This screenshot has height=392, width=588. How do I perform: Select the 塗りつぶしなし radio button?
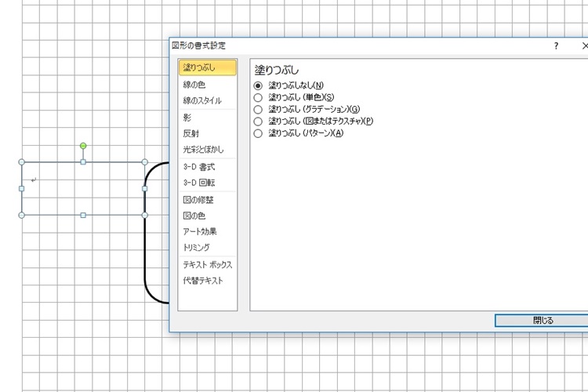[258, 85]
